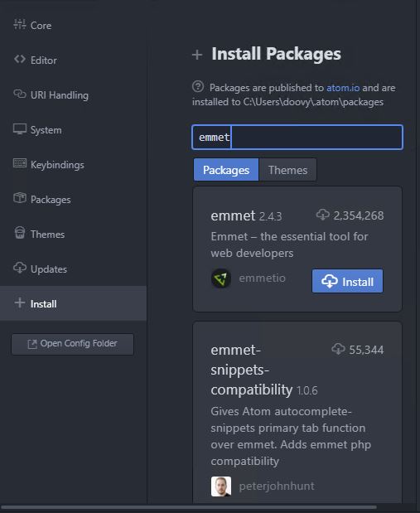Open Packages box icon in sidebar

click(x=20, y=198)
